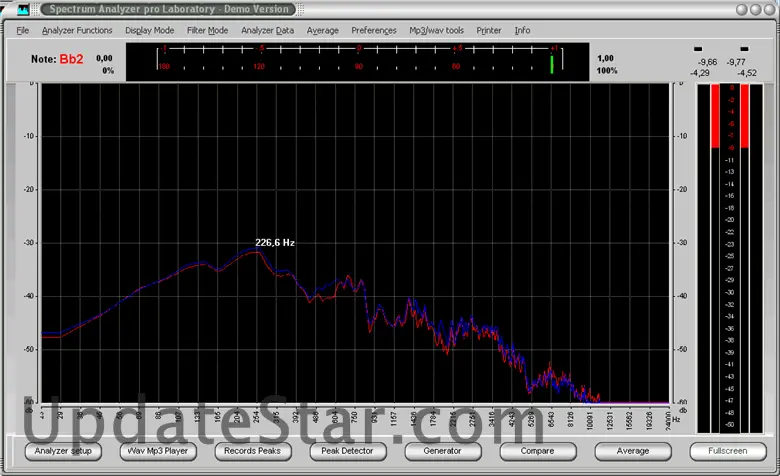Open the Preferences menu
This screenshot has width=780, height=476.
pyautogui.click(x=374, y=31)
